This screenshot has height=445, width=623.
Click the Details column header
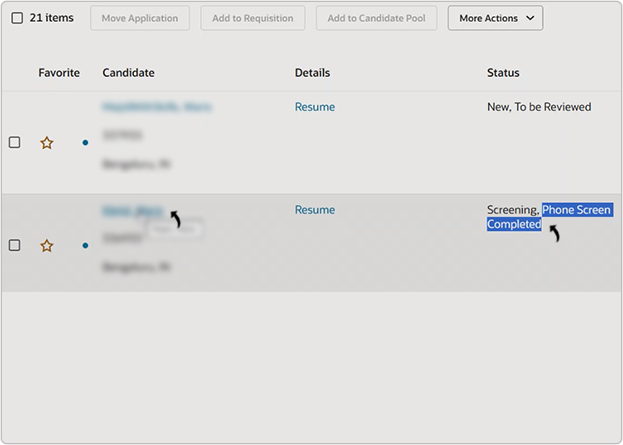click(x=312, y=73)
